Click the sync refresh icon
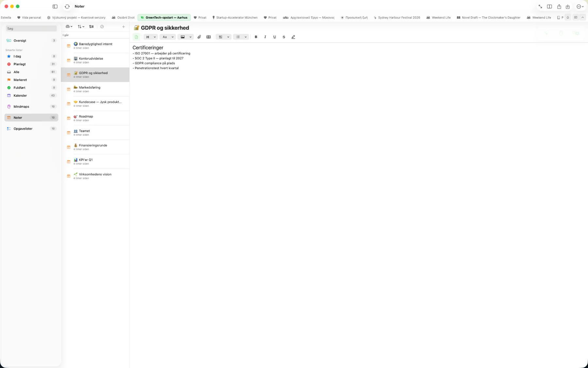 (x=67, y=7)
